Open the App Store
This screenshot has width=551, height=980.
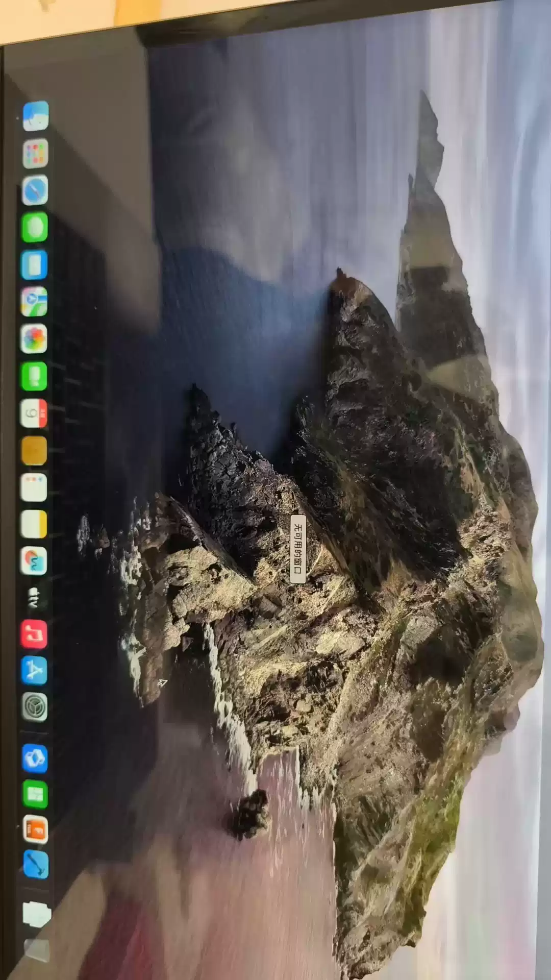(x=34, y=670)
